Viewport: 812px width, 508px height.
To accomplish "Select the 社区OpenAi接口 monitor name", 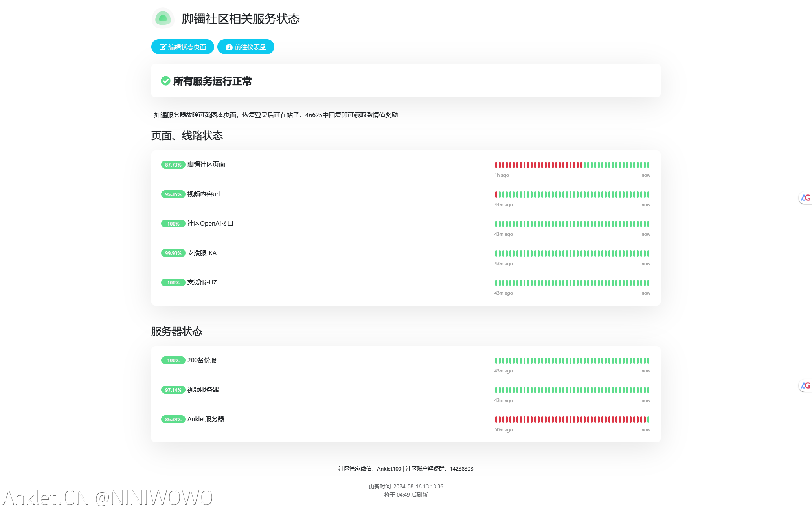I will tap(210, 223).
